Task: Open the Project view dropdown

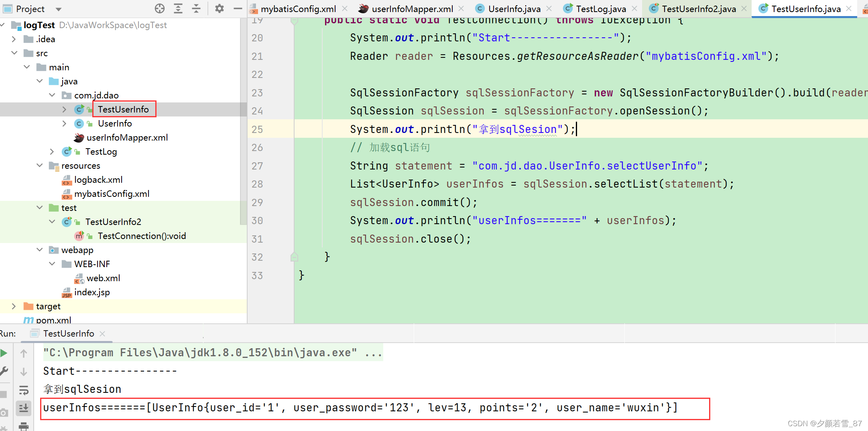Action: 57,8
